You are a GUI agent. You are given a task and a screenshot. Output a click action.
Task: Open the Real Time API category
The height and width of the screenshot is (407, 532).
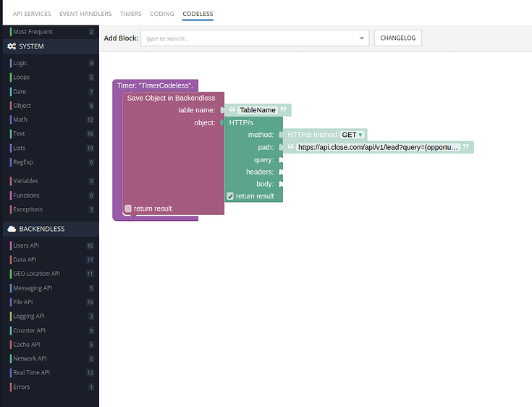(x=51, y=372)
